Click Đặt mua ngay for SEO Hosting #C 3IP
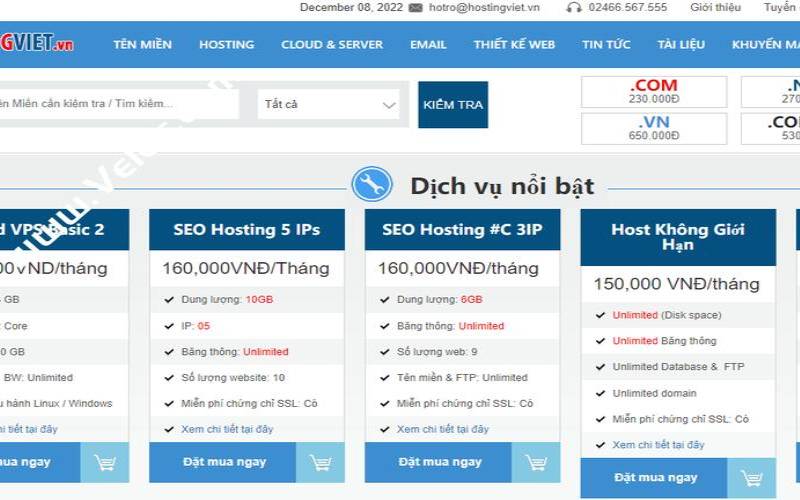This screenshot has height=500, width=800. [x=438, y=462]
